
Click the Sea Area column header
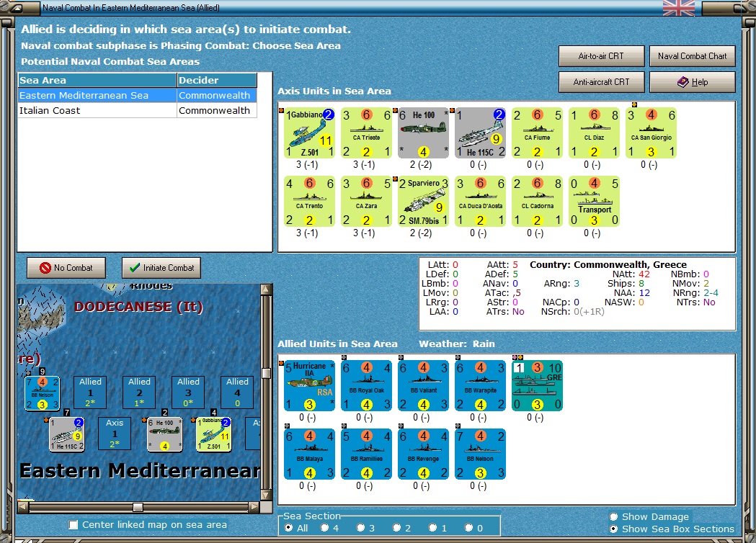[97, 81]
